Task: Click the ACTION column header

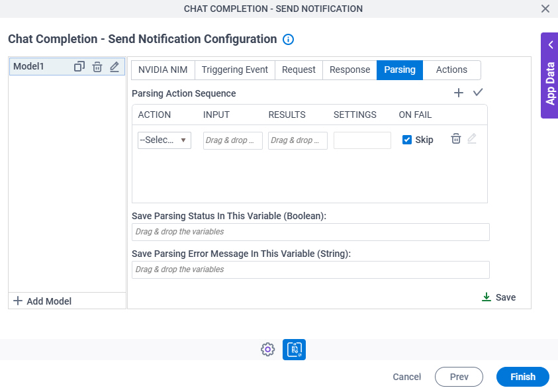Action: tap(154, 115)
